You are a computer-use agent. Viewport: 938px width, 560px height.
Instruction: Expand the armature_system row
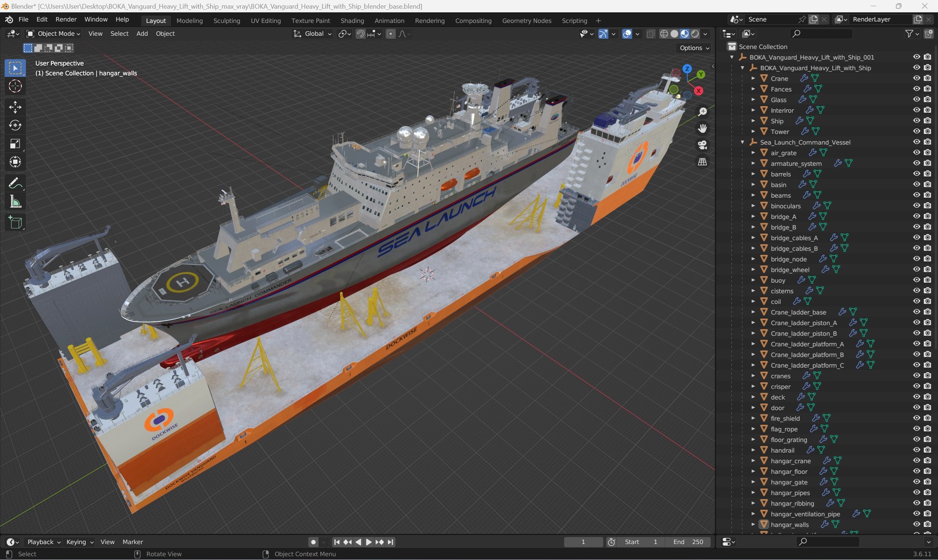click(753, 163)
